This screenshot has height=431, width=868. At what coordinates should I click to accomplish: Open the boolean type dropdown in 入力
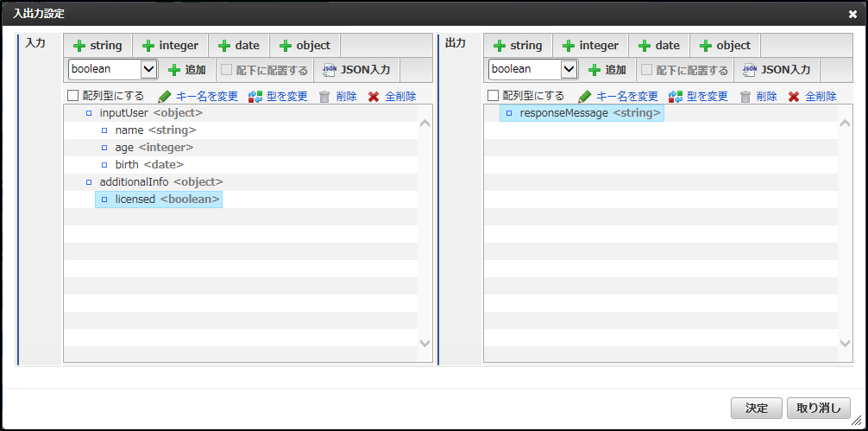pos(114,69)
